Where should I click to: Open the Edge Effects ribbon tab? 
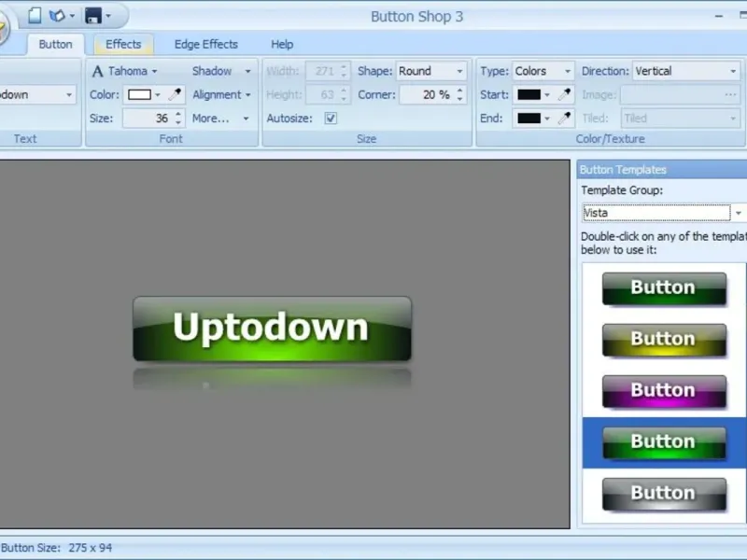205,44
